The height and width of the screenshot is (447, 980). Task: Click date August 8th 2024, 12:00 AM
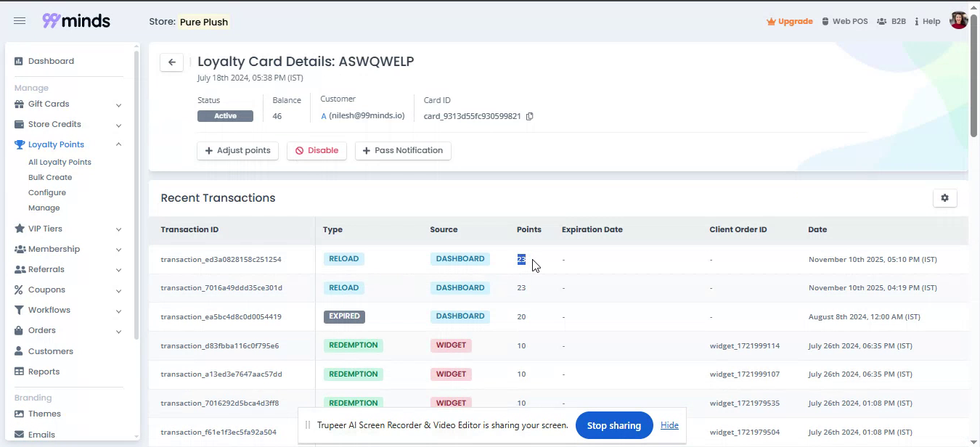click(x=864, y=316)
